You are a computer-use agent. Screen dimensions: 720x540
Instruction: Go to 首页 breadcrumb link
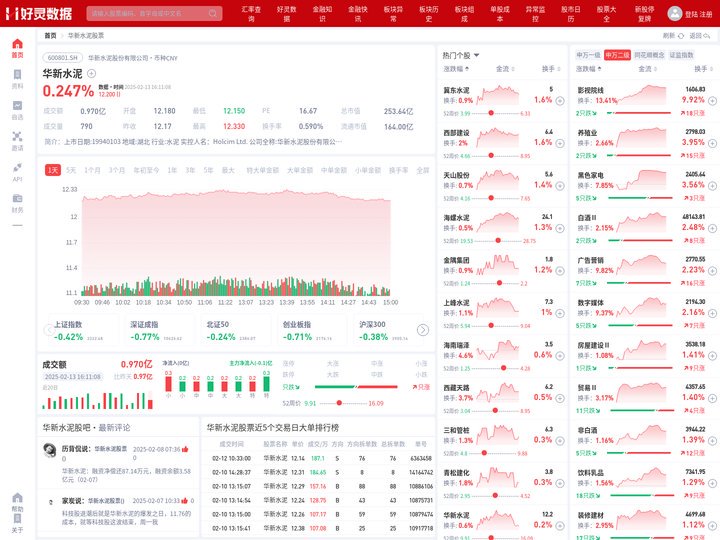(x=50, y=35)
